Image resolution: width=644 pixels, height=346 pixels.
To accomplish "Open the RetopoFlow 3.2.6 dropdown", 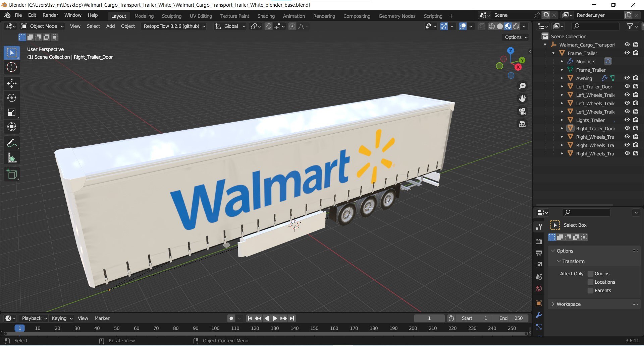I will click(174, 26).
